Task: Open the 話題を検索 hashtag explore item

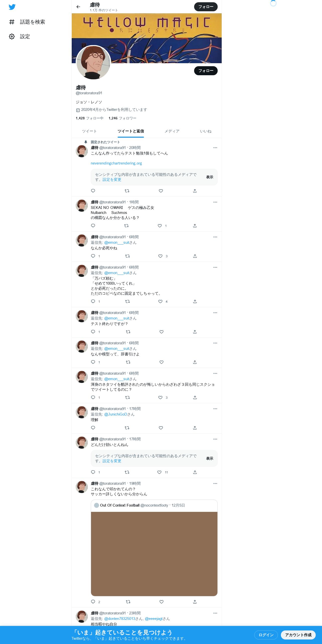Action: pyautogui.click(x=27, y=22)
